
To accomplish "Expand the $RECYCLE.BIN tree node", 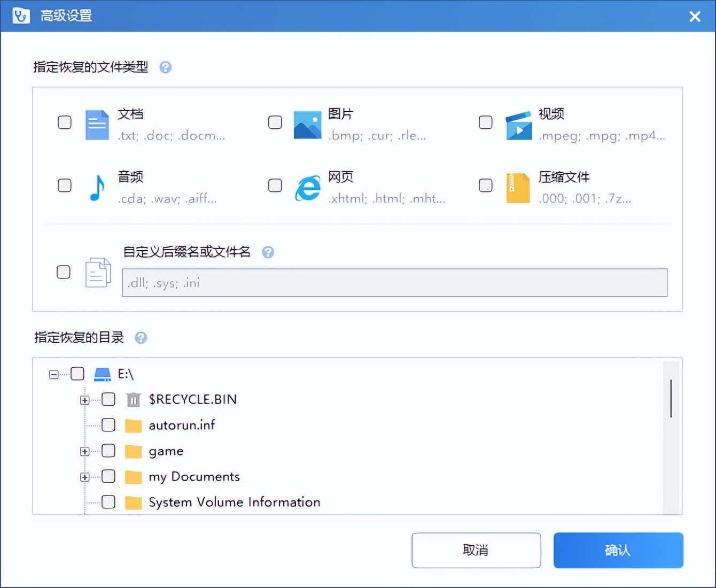I will pyautogui.click(x=84, y=399).
